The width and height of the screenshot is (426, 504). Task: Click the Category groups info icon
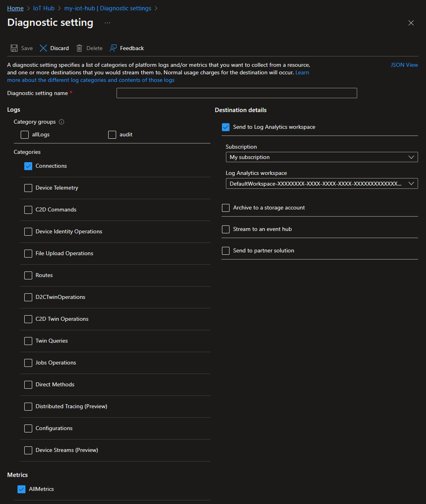[61, 122]
